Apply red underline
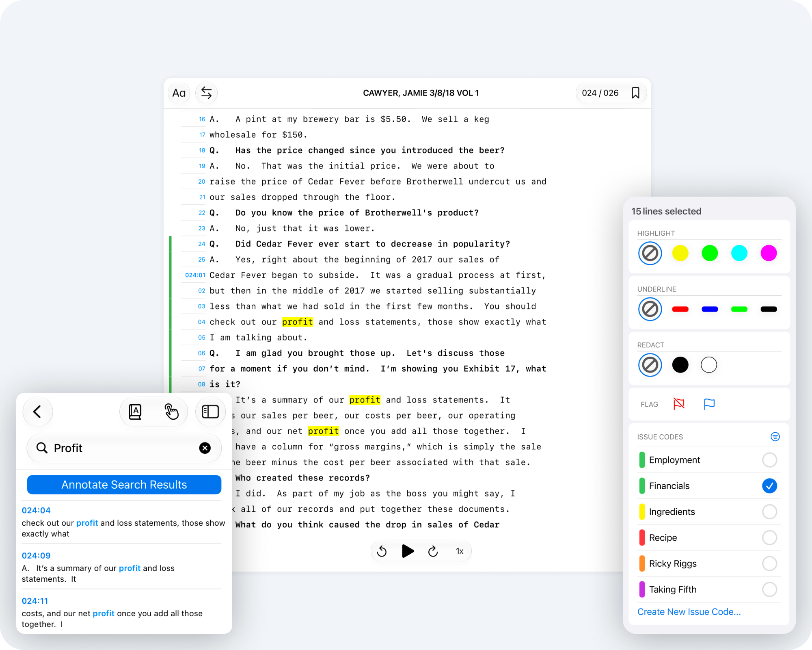The width and height of the screenshot is (812, 650). pyautogui.click(x=680, y=309)
